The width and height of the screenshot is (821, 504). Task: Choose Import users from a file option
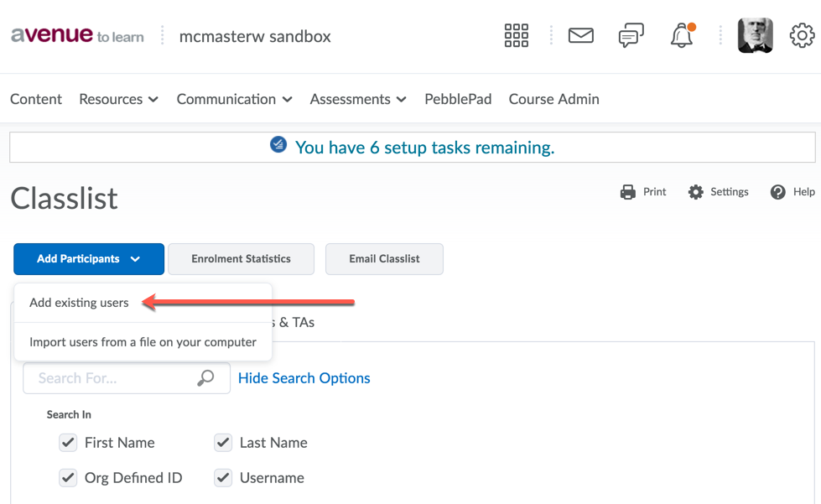pyautogui.click(x=143, y=342)
